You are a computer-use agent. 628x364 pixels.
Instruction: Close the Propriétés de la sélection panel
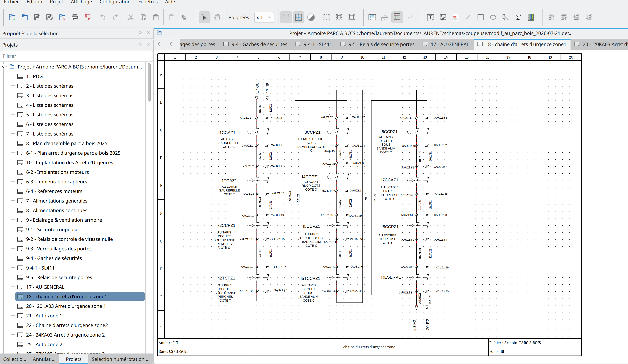[149, 33]
